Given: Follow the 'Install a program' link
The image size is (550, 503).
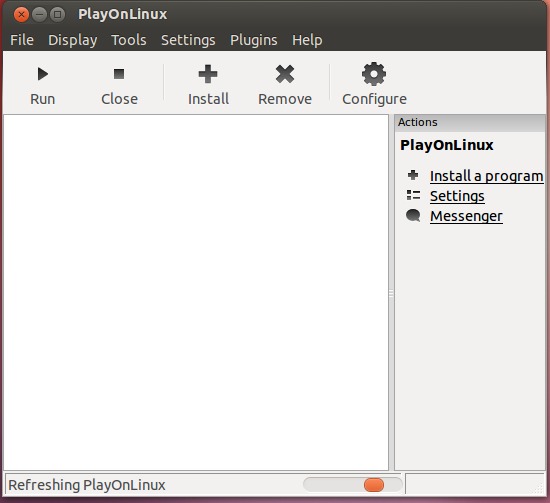Looking at the screenshot, I should pyautogui.click(x=487, y=176).
